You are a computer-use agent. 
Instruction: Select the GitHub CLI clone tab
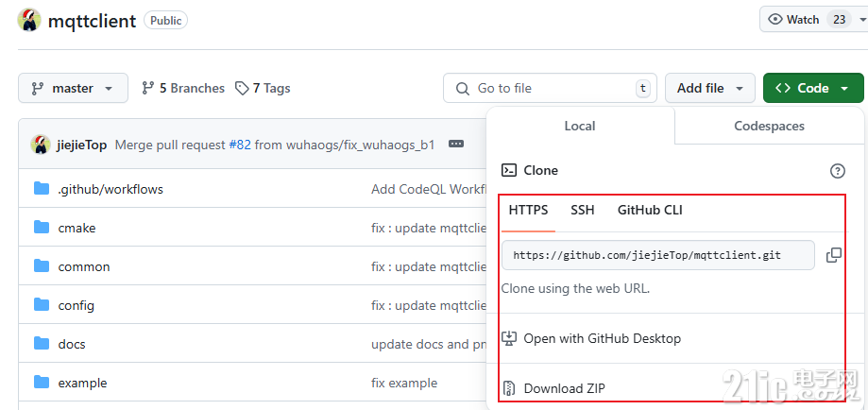[x=650, y=210]
